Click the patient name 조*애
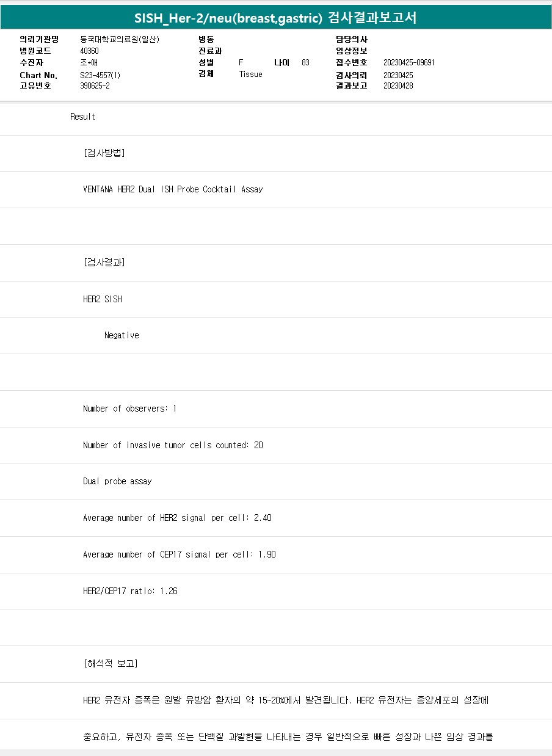The image size is (552, 756). click(x=89, y=62)
